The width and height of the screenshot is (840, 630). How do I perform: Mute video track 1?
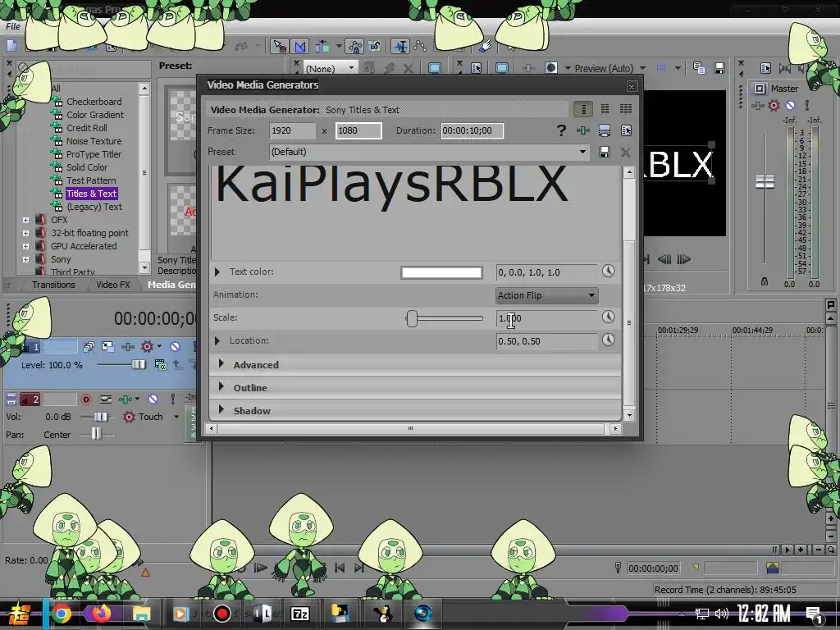point(176,347)
